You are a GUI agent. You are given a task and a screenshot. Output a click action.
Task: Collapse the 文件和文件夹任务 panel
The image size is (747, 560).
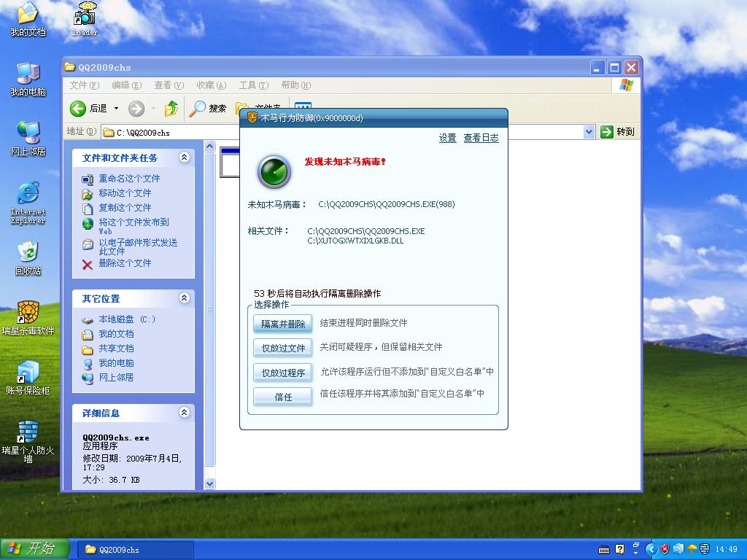tap(185, 157)
